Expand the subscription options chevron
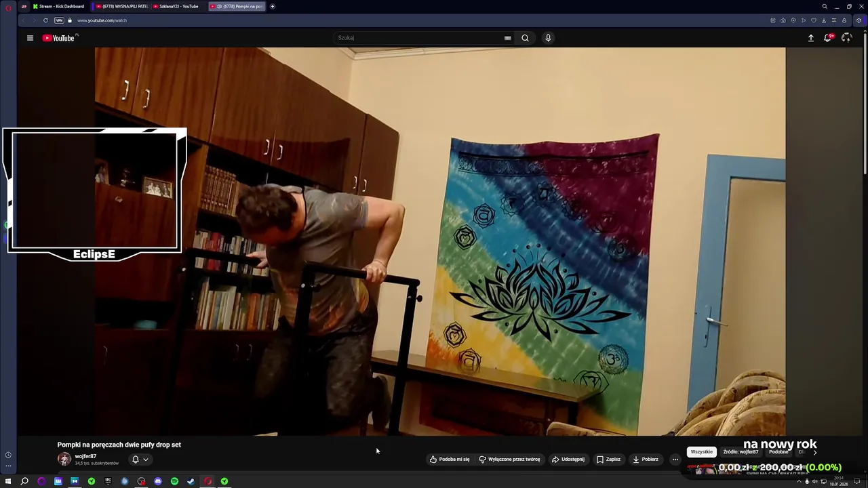The image size is (868, 488). [x=145, y=460]
